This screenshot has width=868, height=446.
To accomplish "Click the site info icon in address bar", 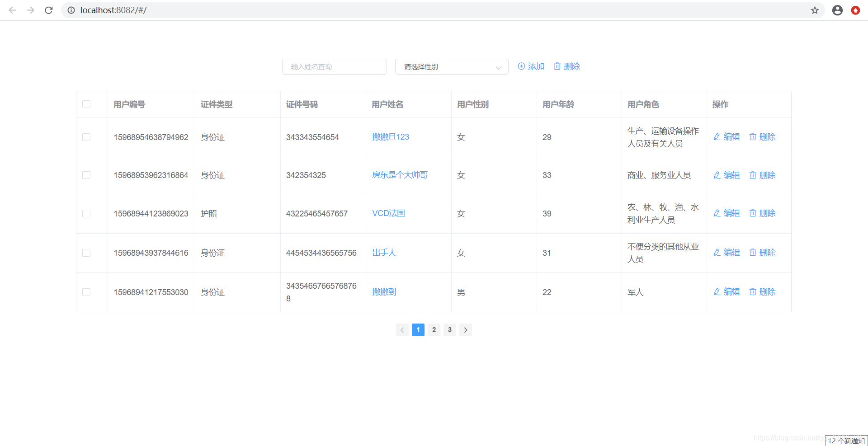I will tap(71, 10).
